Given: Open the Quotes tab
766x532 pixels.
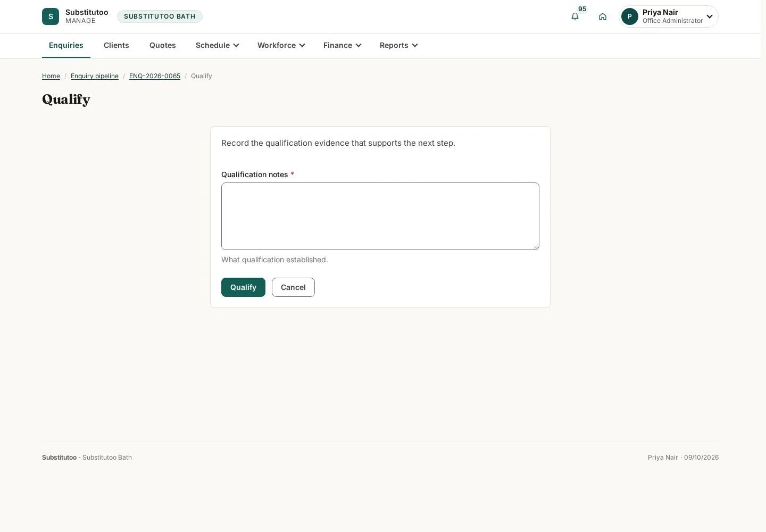Looking at the screenshot, I should coord(163,45).
